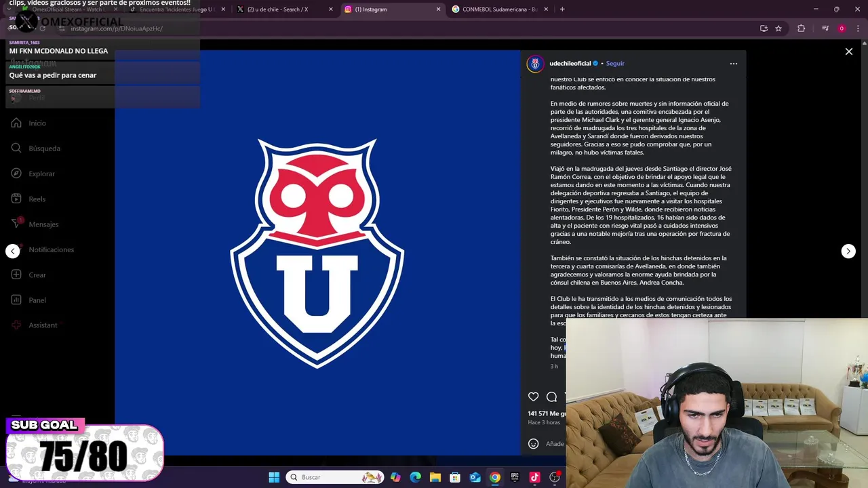
Task: Open Notificaciones in Instagram sidebar
Action: click(x=51, y=250)
